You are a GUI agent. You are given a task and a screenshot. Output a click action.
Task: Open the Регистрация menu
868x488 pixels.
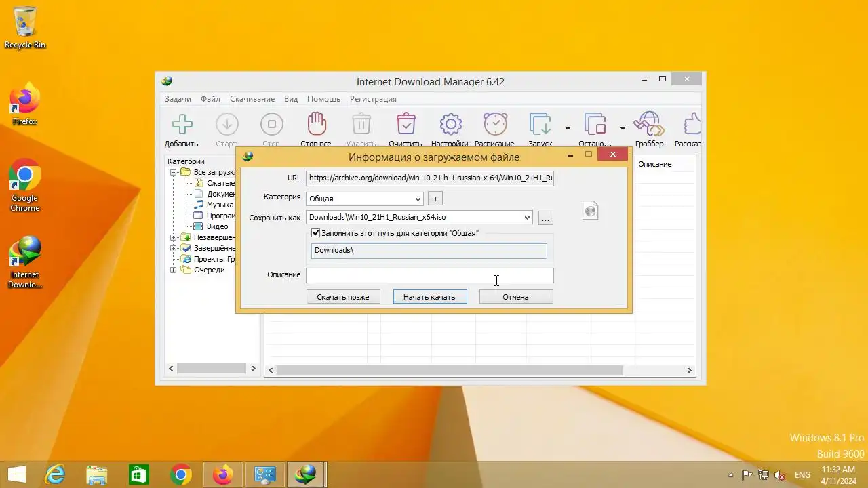(x=373, y=99)
